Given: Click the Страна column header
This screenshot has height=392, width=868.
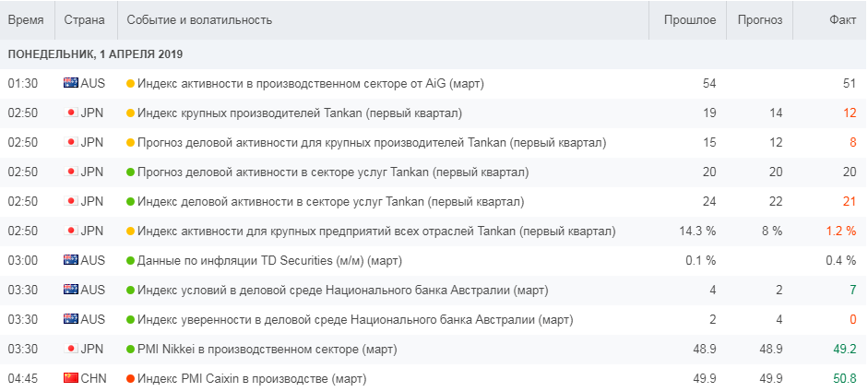Looking at the screenshot, I should click(x=84, y=20).
